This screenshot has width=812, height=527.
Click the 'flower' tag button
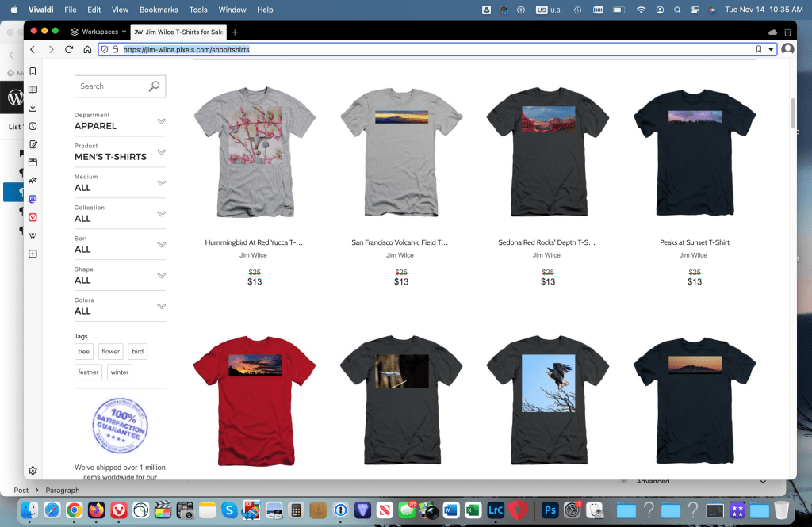(x=110, y=351)
